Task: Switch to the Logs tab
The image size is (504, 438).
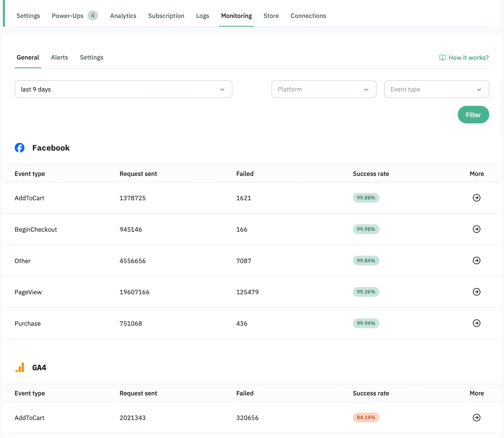Action: click(x=202, y=16)
